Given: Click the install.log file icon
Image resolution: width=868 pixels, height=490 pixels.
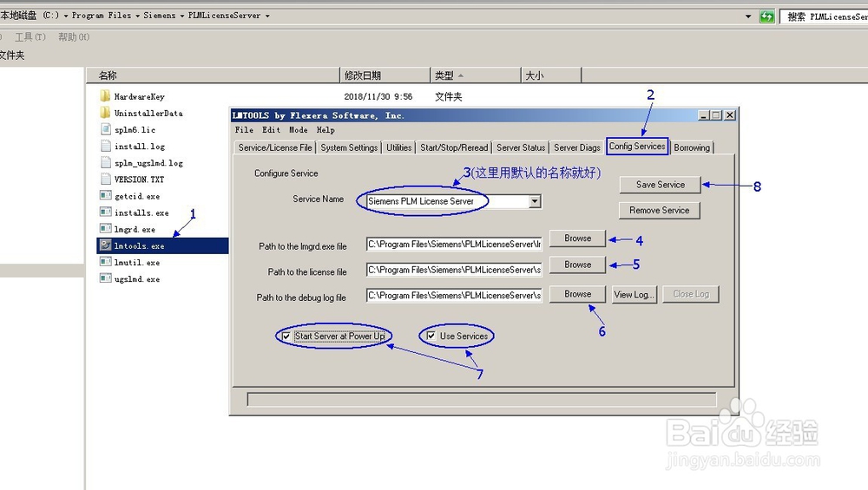Looking at the screenshot, I should click(106, 146).
